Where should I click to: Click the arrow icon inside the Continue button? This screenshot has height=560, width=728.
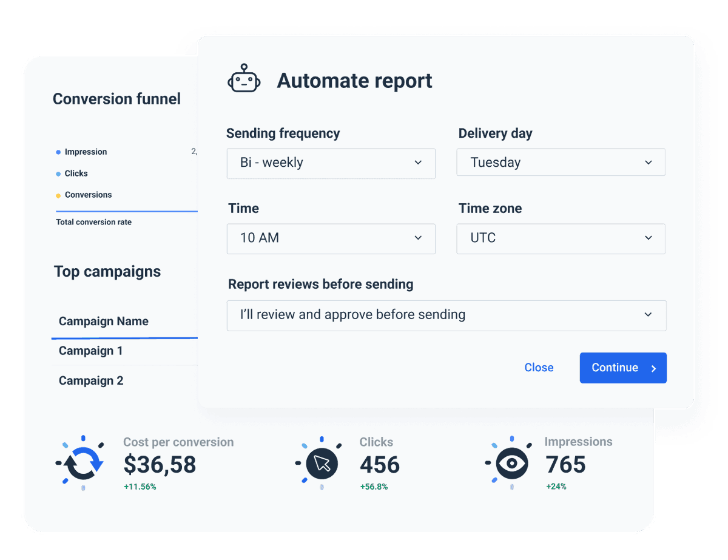(653, 368)
